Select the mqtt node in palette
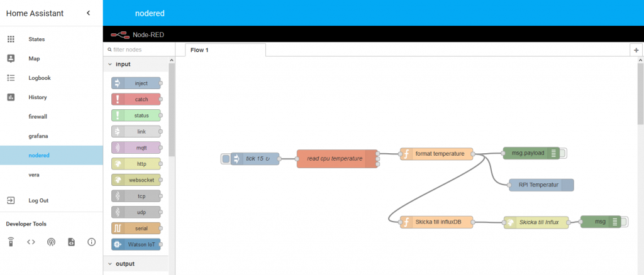Screen dimensions: 644x275 [136, 148]
